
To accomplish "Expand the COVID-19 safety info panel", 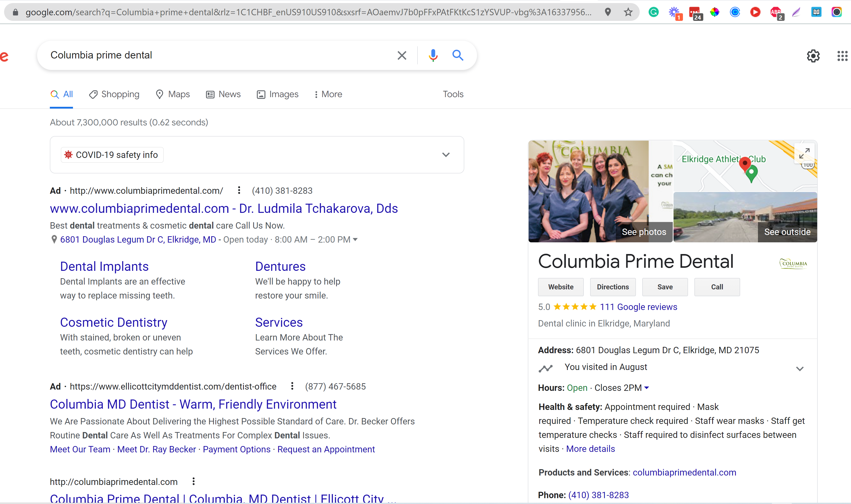I will pyautogui.click(x=445, y=155).
